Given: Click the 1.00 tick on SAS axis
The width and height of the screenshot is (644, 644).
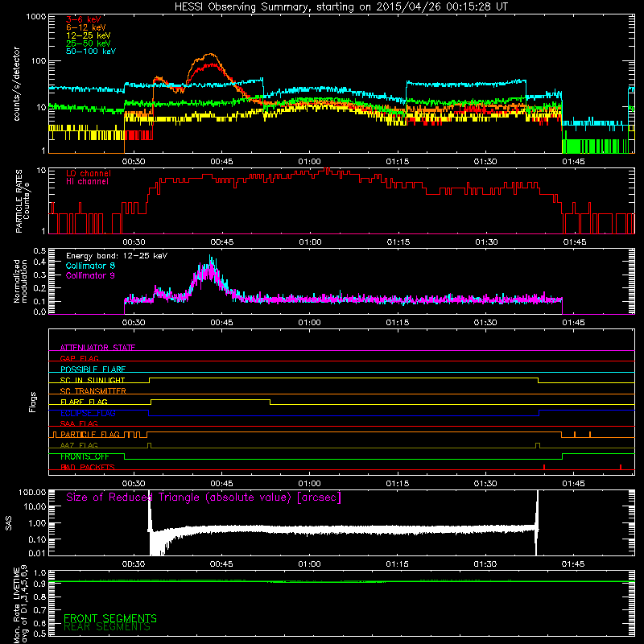Looking at the screenshot, I should click(x=37, y=522).
